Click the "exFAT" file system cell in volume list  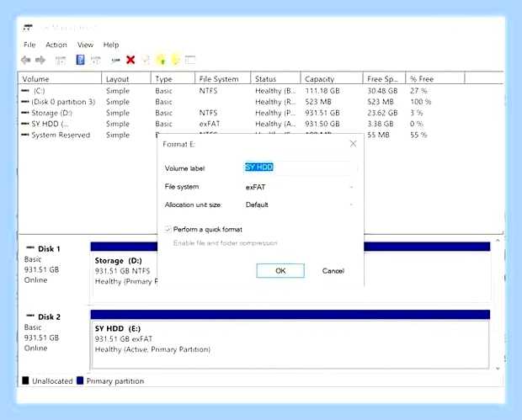click(x=210, y=124)
